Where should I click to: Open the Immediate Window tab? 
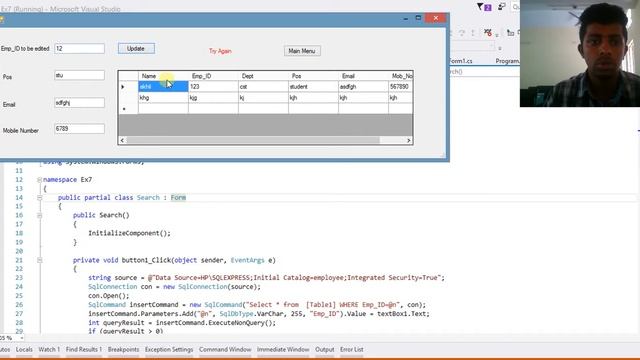pos(283,350)
